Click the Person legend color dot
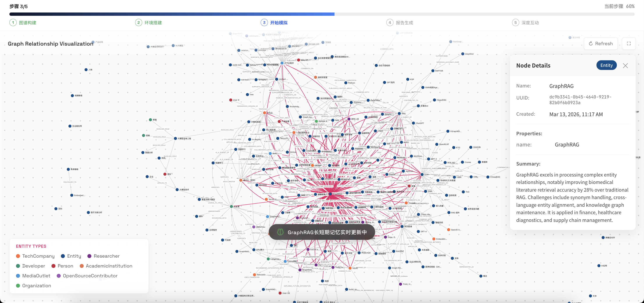644x303 pixels. click(x=53, y=266)
